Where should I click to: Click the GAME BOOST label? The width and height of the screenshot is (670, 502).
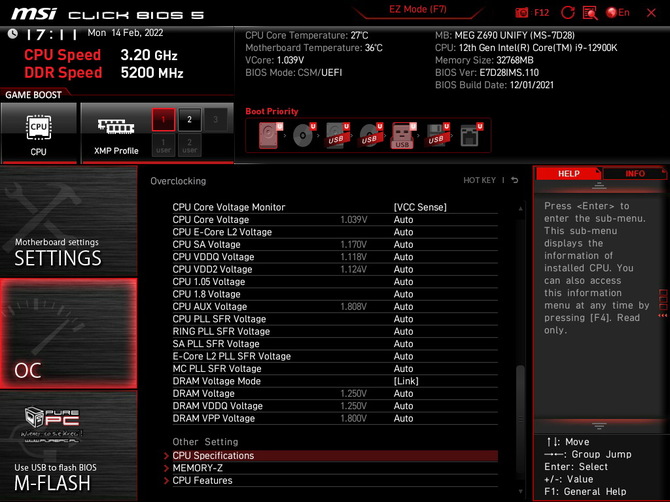coord(33,95)
